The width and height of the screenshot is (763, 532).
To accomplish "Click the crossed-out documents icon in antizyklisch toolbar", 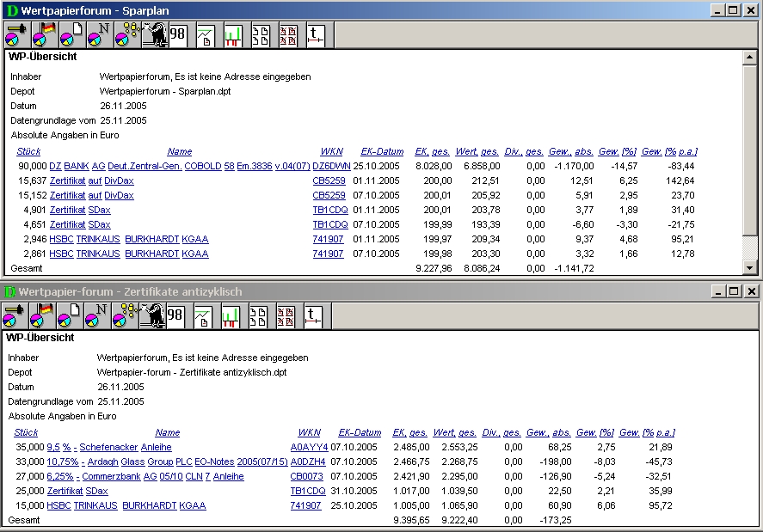I will tap(286, 316).
